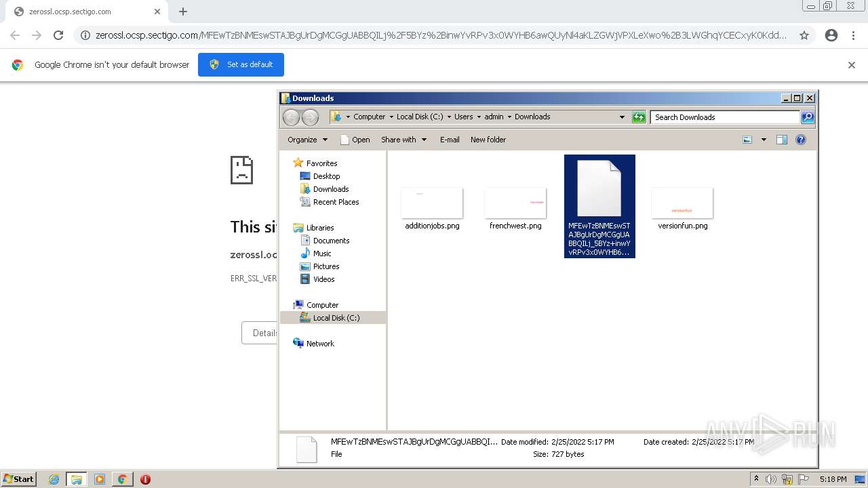This screenshot has width=868, height=488.
Task: Click New folder in toolbar
Action: (488, 140)
